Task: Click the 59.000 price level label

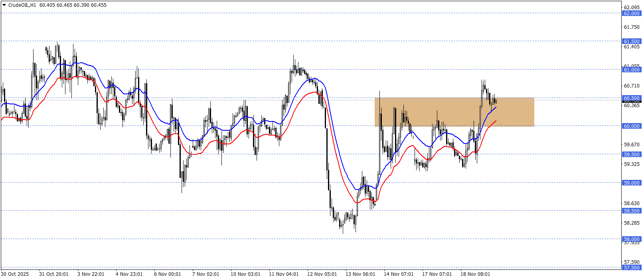Action: 632,183
